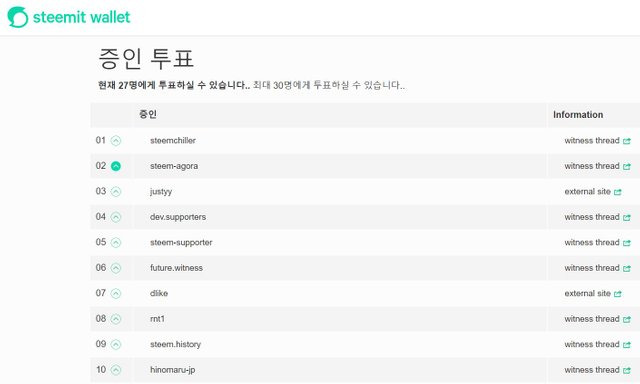Click the bold 현재 27명 remaining votes text
Viewport: 640px width, 384px height.
(x=174, y=85)
